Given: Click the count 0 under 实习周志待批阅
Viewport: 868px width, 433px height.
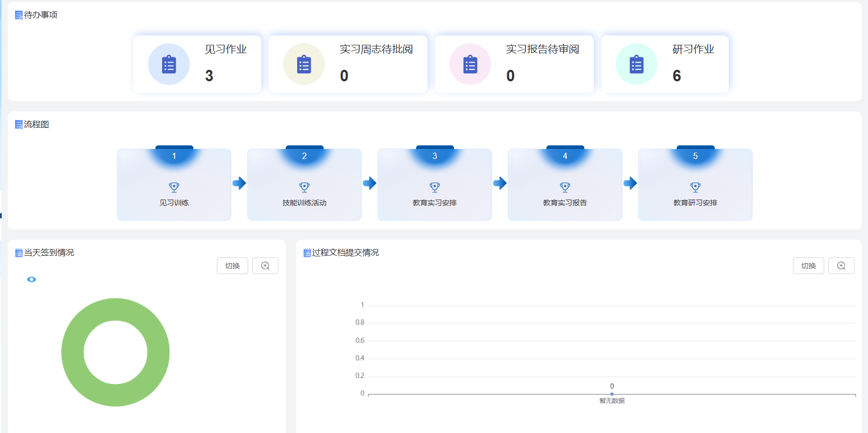Looking at the screenshot, I should tap(344, 76).
